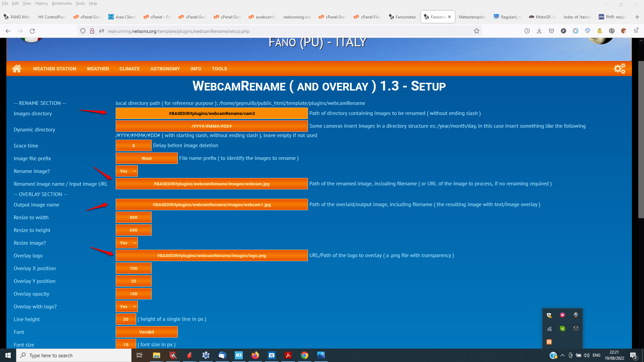Open the Downloads panel in Firefox

[539, 31]
